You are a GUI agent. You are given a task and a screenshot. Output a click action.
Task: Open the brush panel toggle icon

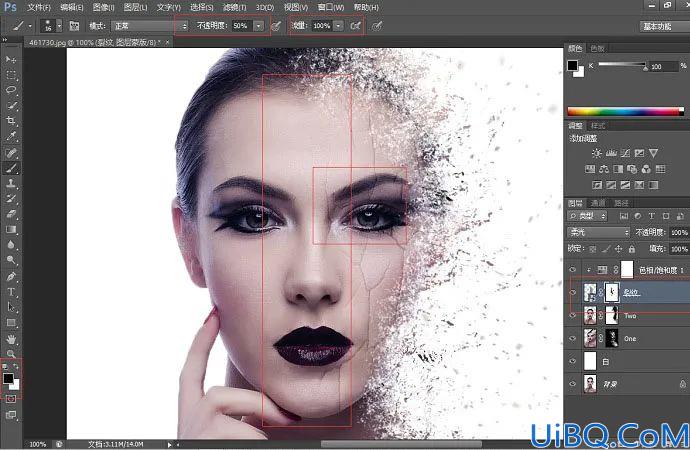click(x=74, y=26)
